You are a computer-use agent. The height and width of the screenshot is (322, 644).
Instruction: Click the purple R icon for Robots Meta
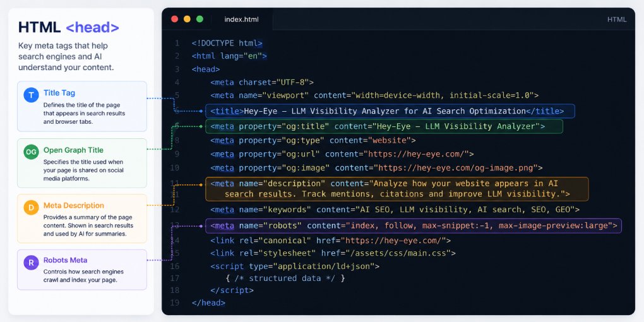click(x=31, y=263)
